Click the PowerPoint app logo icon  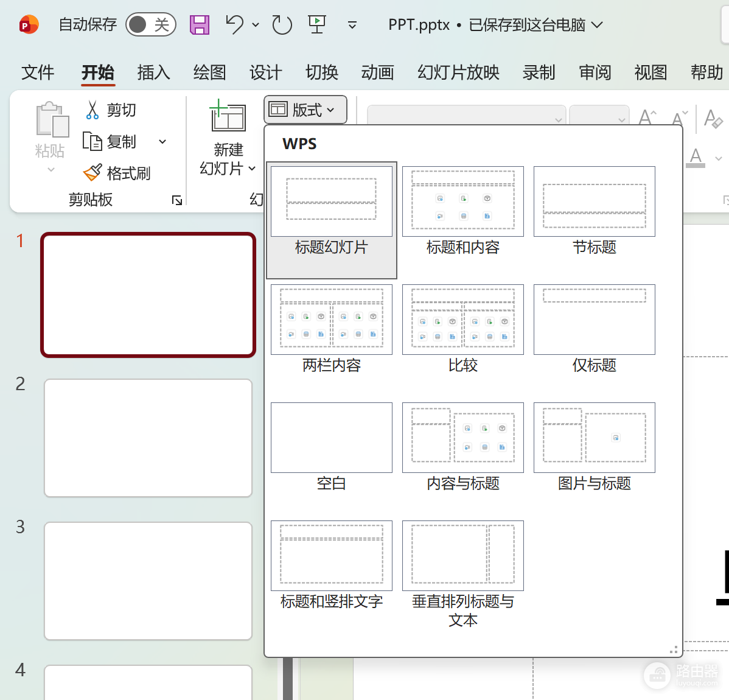pyautogui.click(x=29, y=24)
